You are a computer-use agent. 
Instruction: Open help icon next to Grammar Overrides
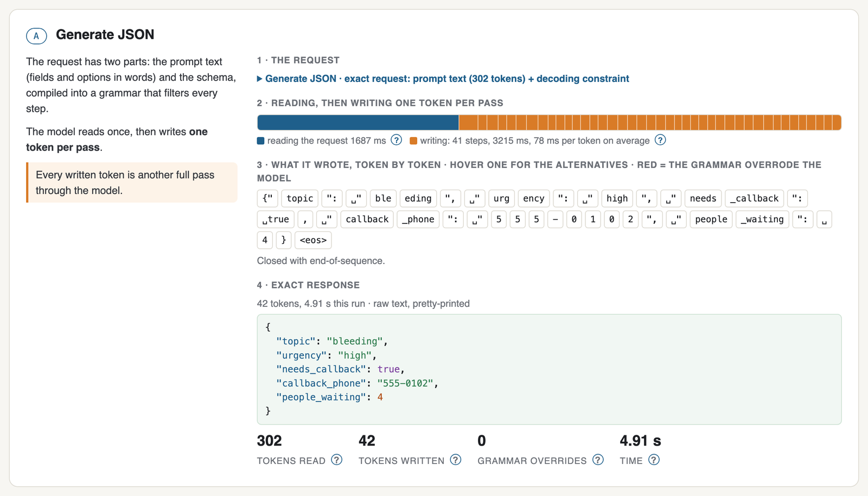pos(598,460)
